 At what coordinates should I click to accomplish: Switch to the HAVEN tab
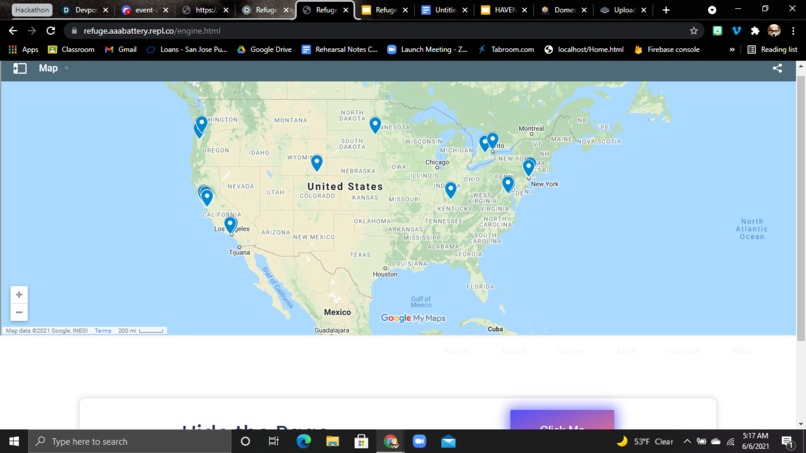(x=504, y=10)
